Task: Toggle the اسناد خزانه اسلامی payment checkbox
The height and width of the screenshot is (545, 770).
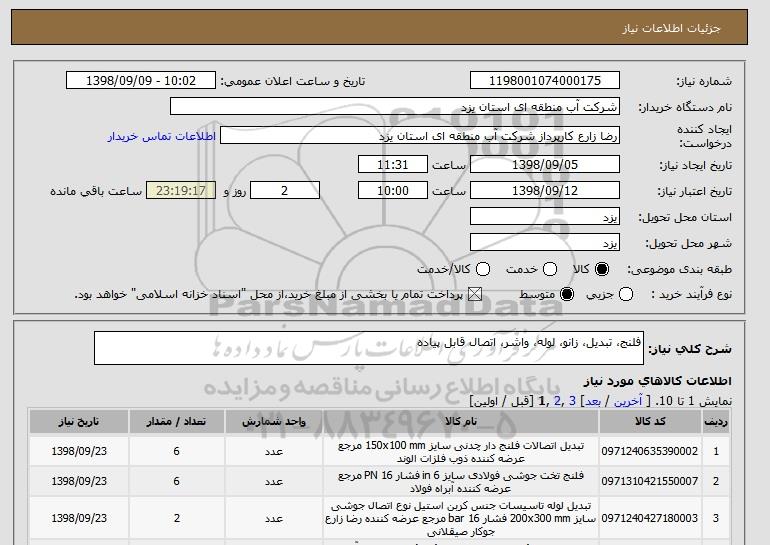Action: [x=474, y=295]
